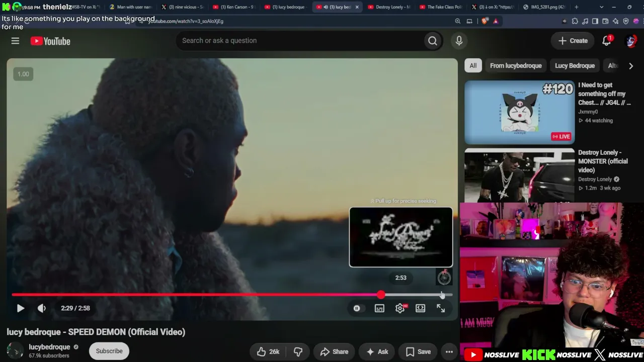Switch to the Ken Carson browser tab
The width and height of the screenshot is (644, 362).
click(233, 7)
